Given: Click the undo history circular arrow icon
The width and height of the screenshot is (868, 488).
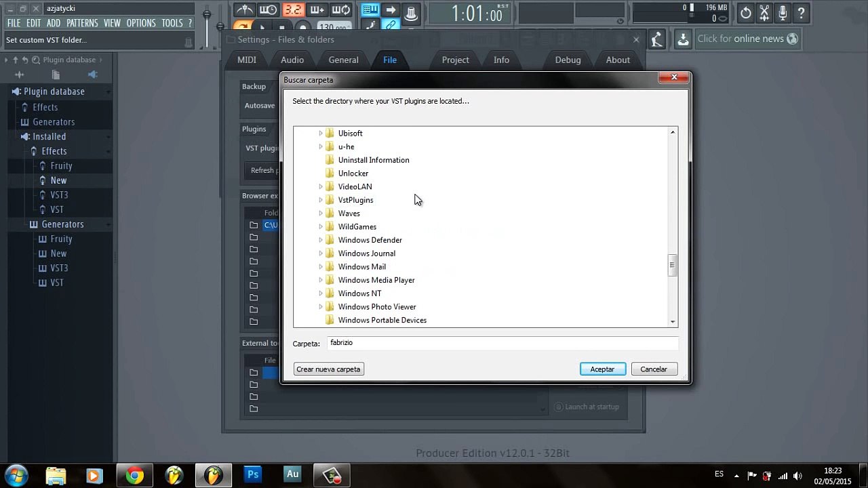Looking at the screenshot, I should tap(746, 13).
